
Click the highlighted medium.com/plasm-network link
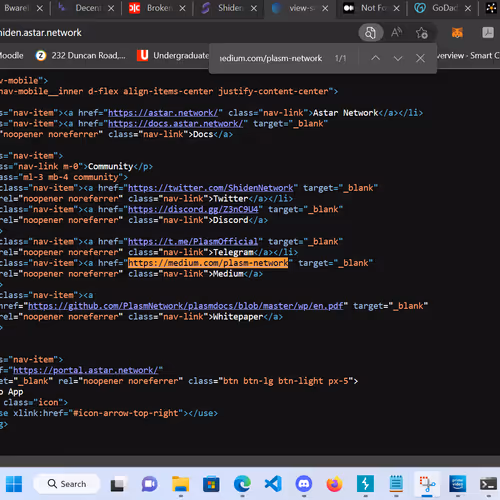point(208,263)
